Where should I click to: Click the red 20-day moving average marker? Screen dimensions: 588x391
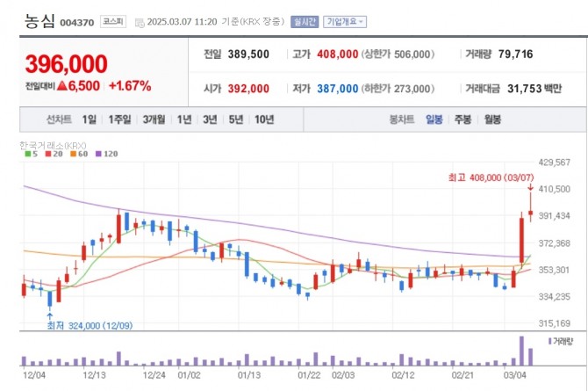pos(49,154)
